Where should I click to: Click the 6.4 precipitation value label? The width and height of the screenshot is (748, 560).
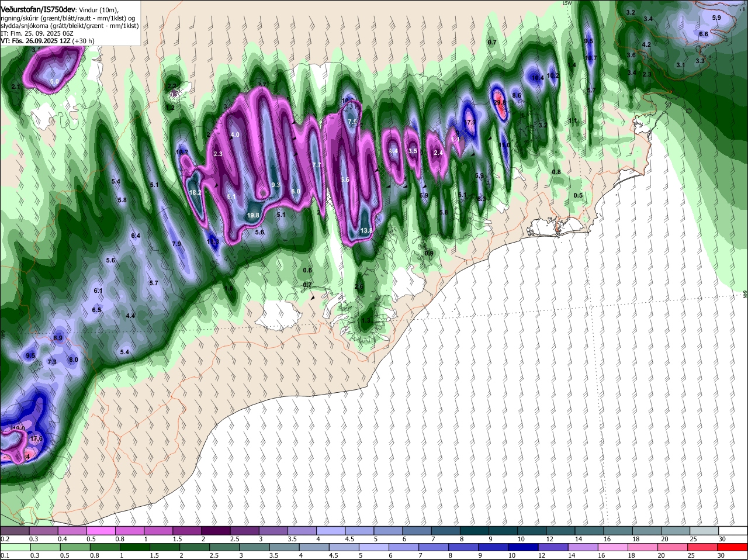click(136, 236)
